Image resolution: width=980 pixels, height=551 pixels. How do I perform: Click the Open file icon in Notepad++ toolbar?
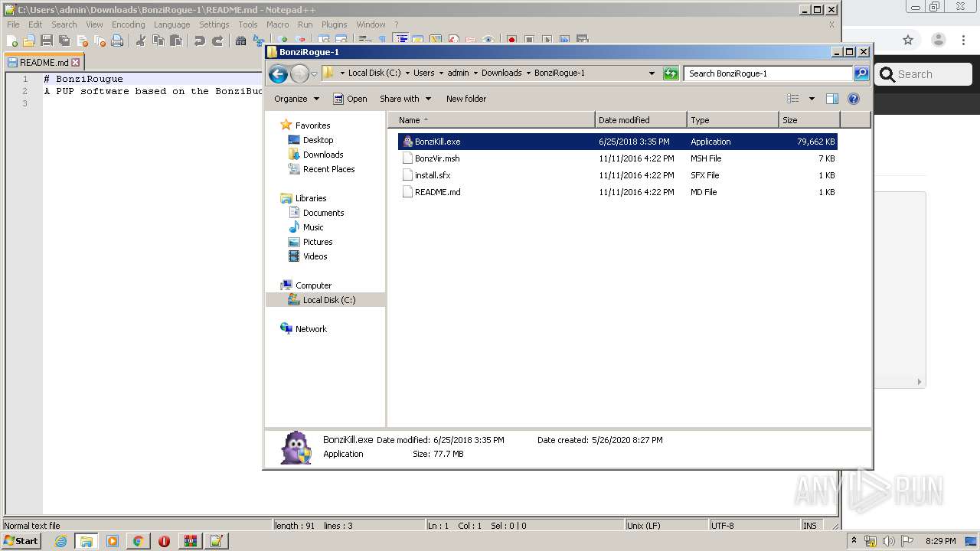point(29,41)
